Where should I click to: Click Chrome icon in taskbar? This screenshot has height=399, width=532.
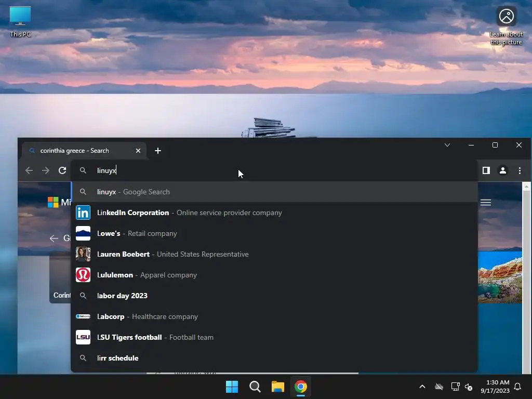[301, 387]
